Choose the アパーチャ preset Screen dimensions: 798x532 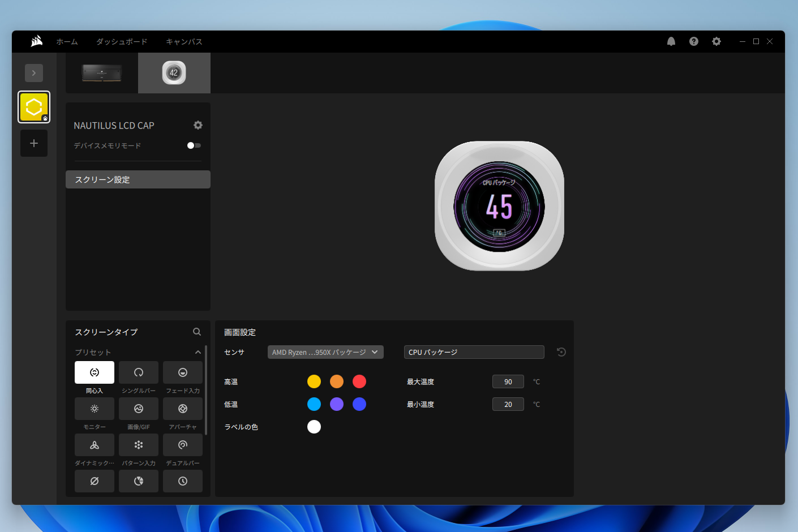(x=183, y=409)
